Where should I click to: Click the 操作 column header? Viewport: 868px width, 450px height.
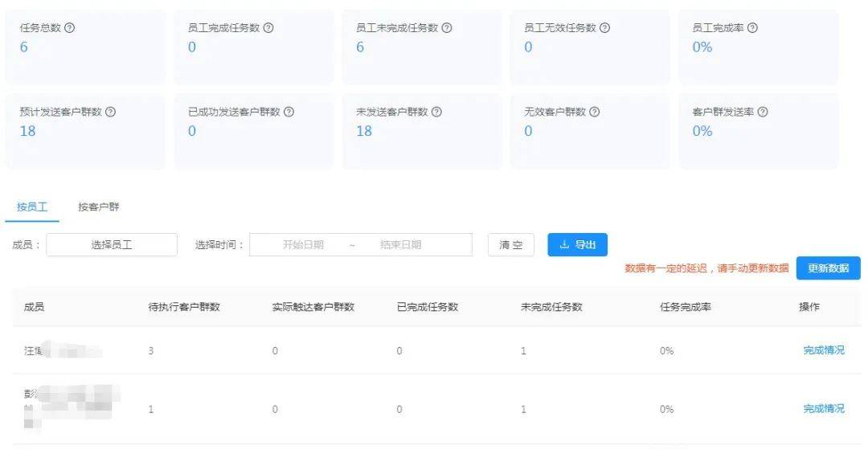pyautogui.click(x=809, y=307)
